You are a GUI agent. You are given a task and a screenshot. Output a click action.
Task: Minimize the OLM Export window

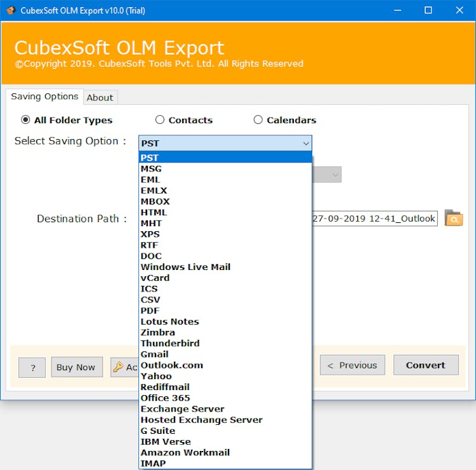pyautogui.click(x=397, y=10)
